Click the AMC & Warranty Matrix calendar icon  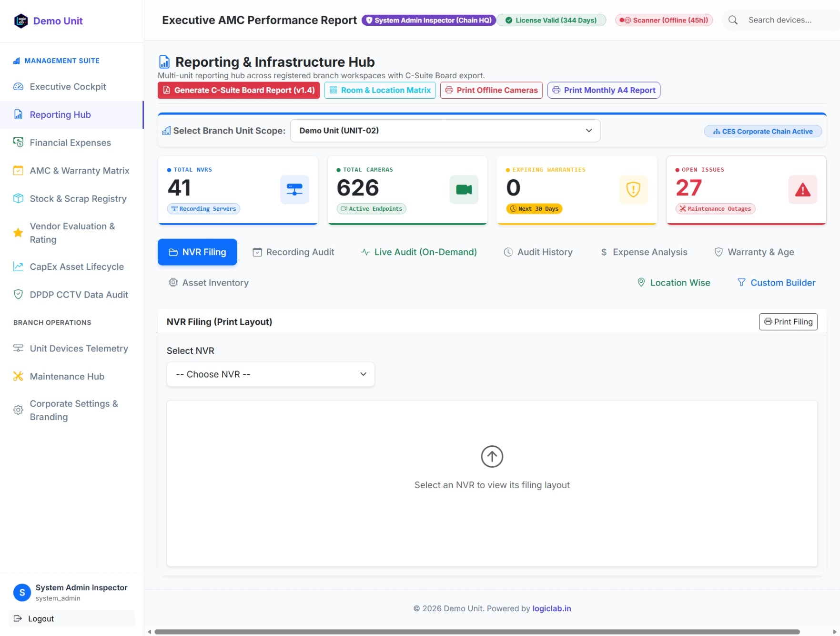point(18,171)
